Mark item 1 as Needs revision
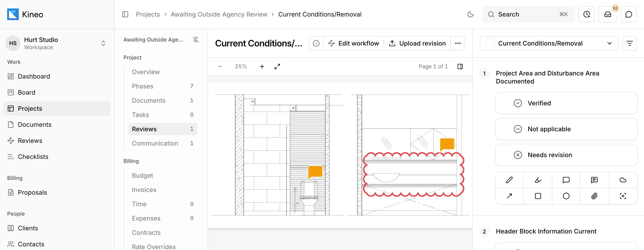The height and width of the screenshot is (250, 644). click(566, 155)
